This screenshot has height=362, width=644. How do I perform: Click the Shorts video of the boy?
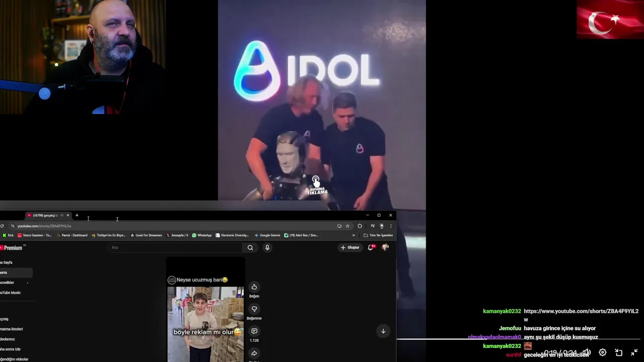click(x=206, y=324)
